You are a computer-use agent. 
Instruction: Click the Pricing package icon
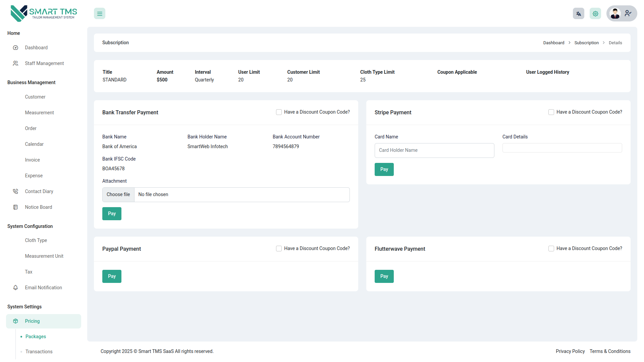pyautogui.click(x=15, y=321)
